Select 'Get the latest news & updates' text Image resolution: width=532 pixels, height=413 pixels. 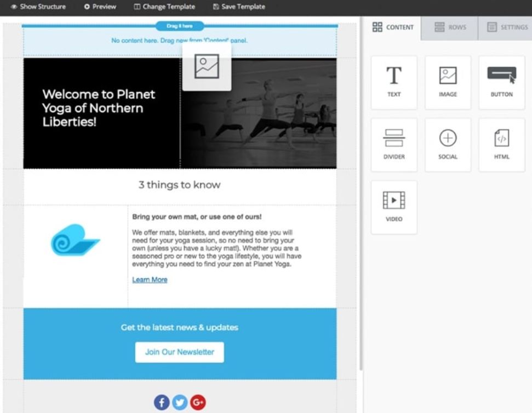180,327
